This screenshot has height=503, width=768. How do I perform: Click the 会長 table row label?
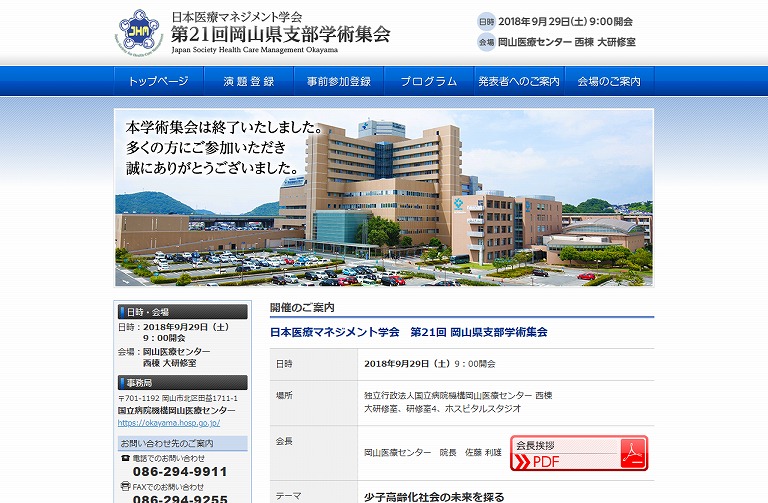tap(284, 441)
